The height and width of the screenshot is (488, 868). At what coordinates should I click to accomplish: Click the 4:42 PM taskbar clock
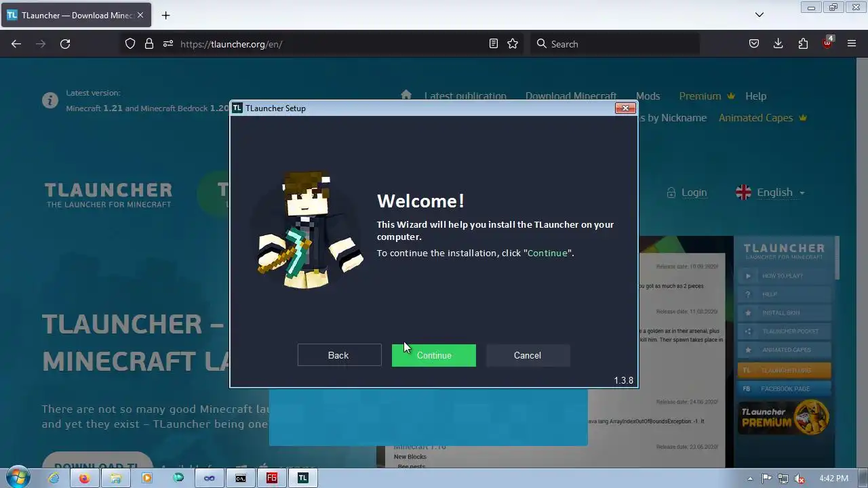tap(833, 479)
